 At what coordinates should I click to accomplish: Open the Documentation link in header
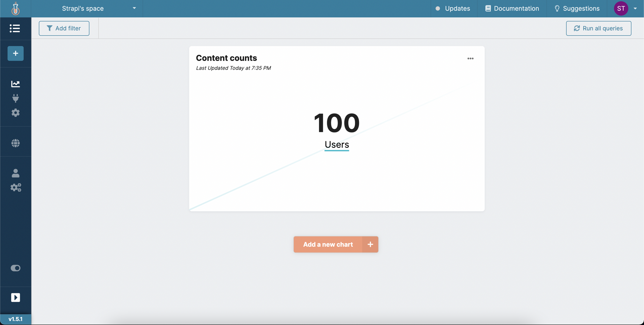[512, 9]
